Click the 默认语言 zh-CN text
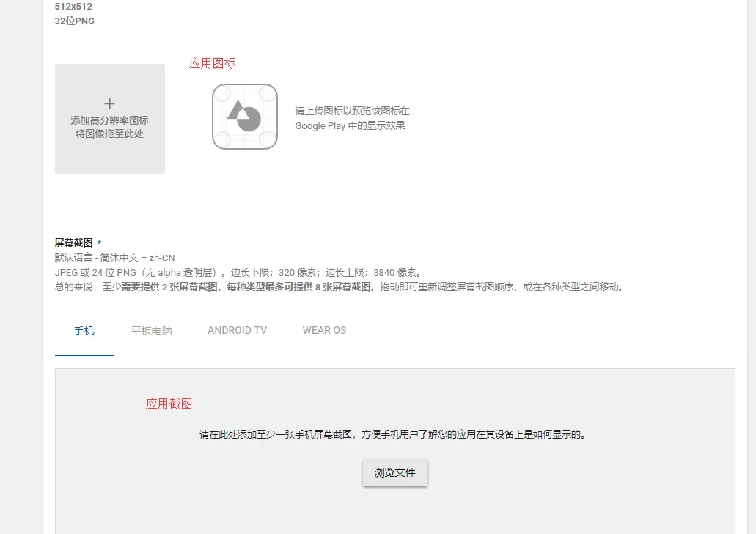Screen dimensions: 756x534 [x=114, y=257]
